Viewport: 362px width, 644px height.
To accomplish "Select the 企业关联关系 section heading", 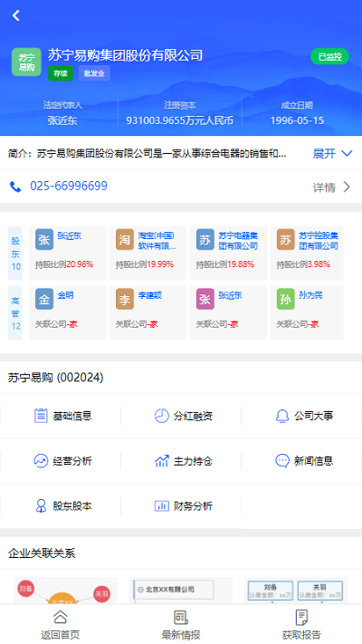I will click(x=42, y=553).
